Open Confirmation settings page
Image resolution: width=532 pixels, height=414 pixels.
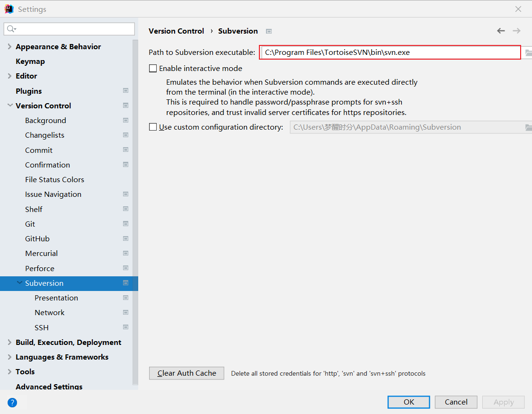47,165
